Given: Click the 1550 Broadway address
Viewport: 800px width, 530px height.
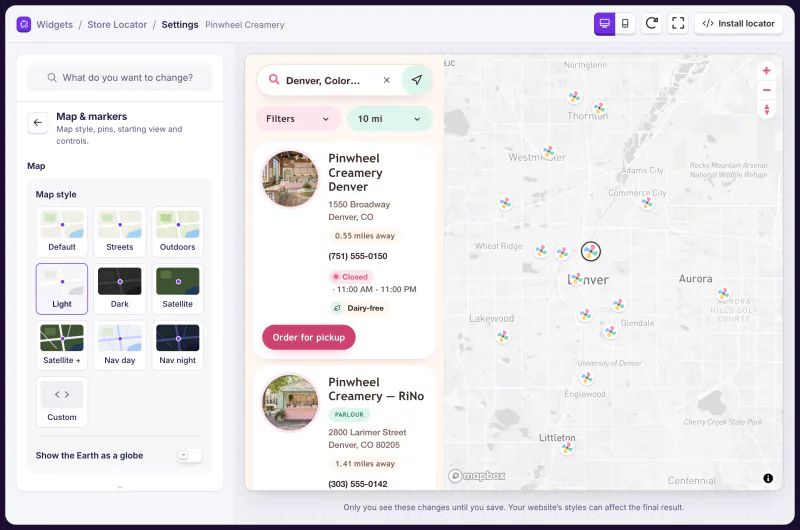Looking at the screenshot, I should 359,211.
